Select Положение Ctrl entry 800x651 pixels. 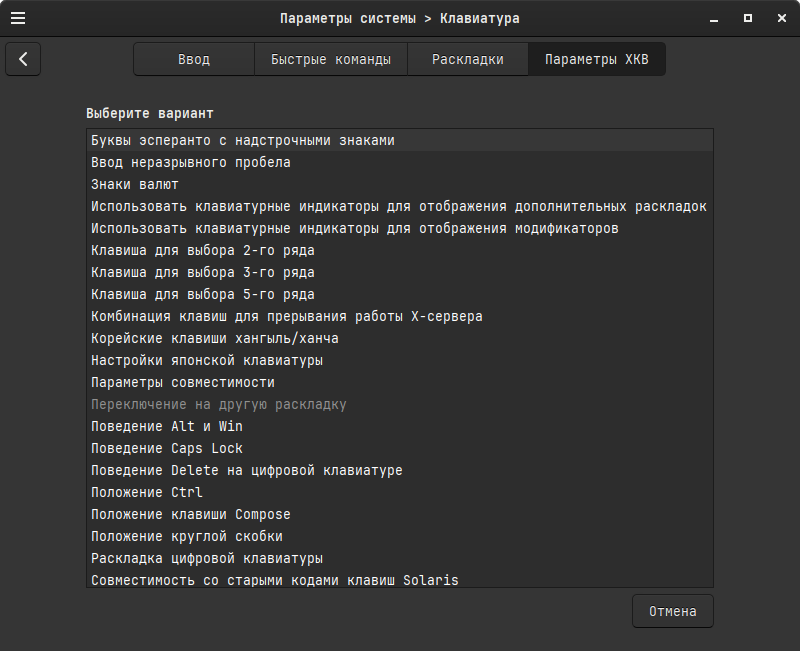tap(146, 493)
